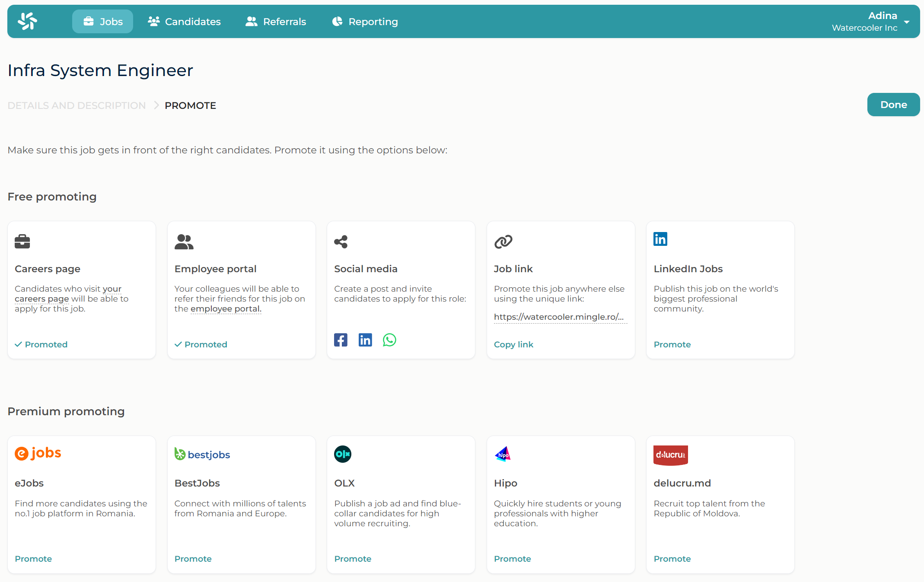
Task: Click Promoted status on Employee portal card
Action: 201,344
